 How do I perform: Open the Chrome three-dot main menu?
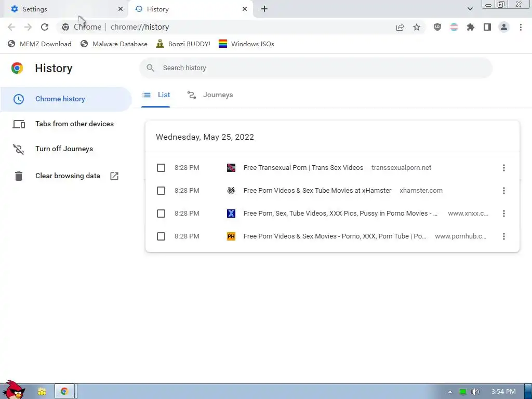521,27
